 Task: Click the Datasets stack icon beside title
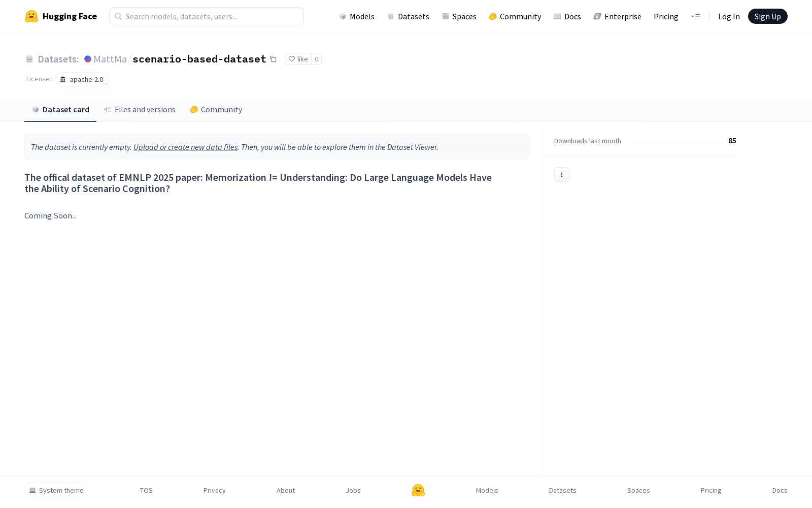pyautogui.click(x=29, y=59)
